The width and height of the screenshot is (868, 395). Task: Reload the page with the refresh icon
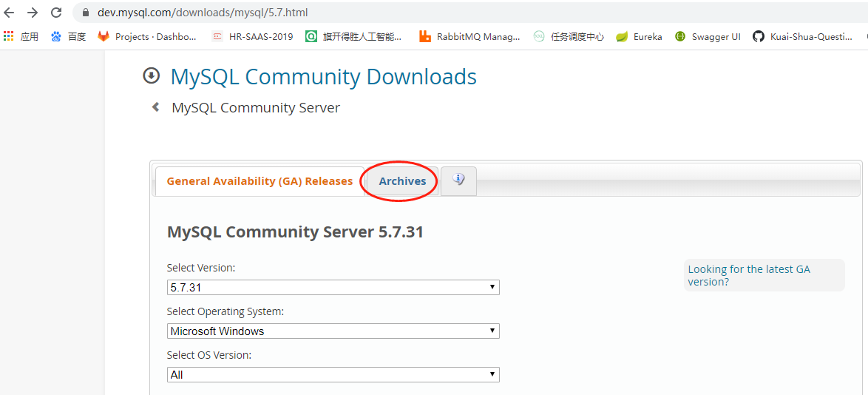56,12
